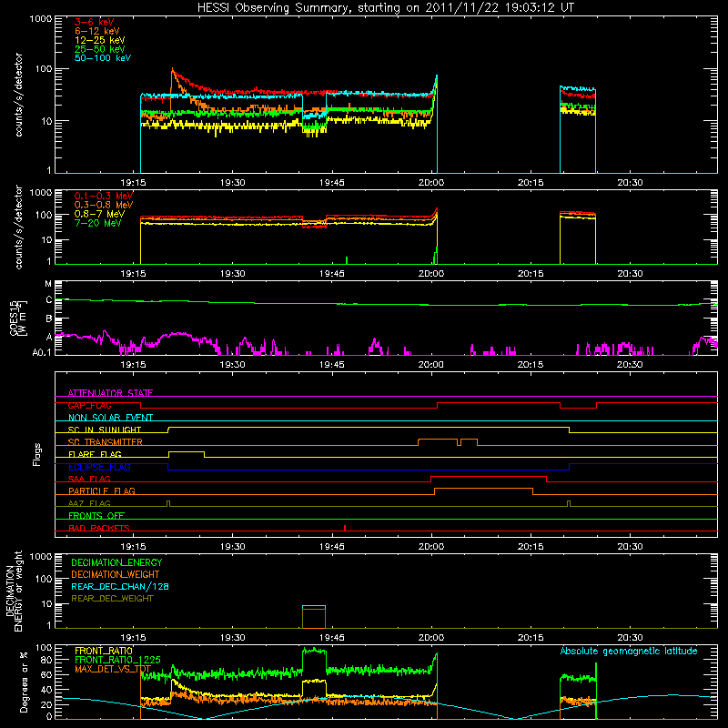Click the DECIMATION_ENERGY legend label

[x=116, y=562]
